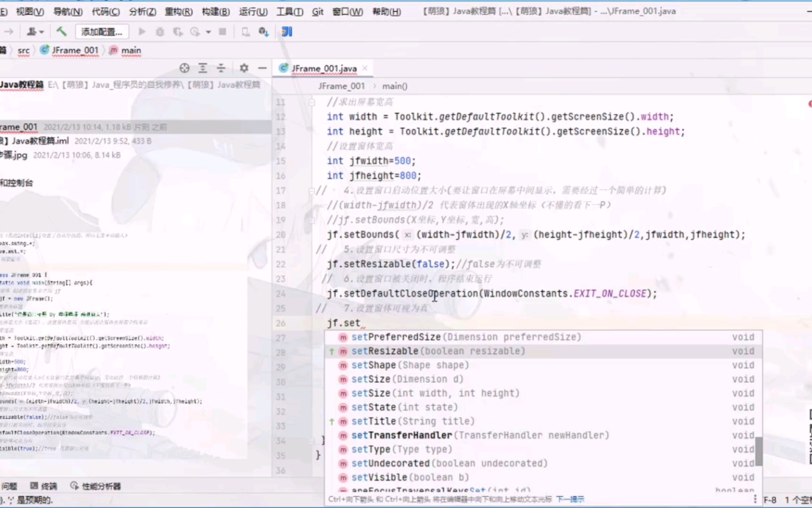
Task: Collapse the code fold marker at line 11
Action: click(312, 102)
